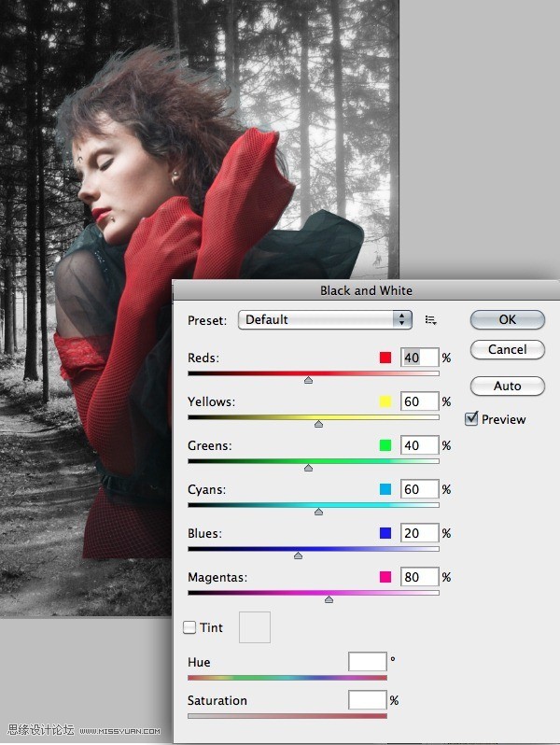This screenshot has width=560, height=745.
Task: Click the Hue value field
Action: (367, 662)
